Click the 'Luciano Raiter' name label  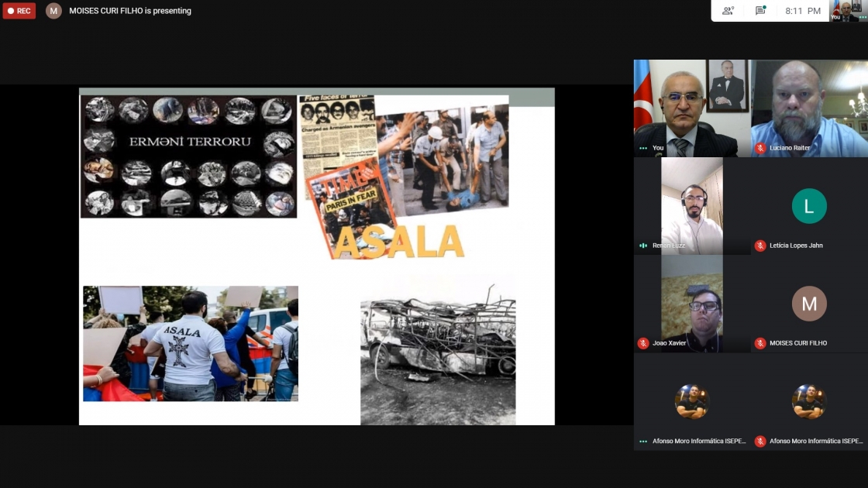[x=790, y=148]
